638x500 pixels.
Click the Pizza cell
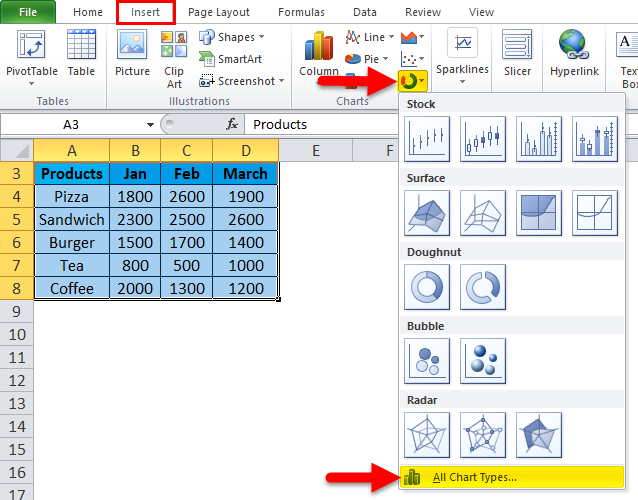point(72,197)
